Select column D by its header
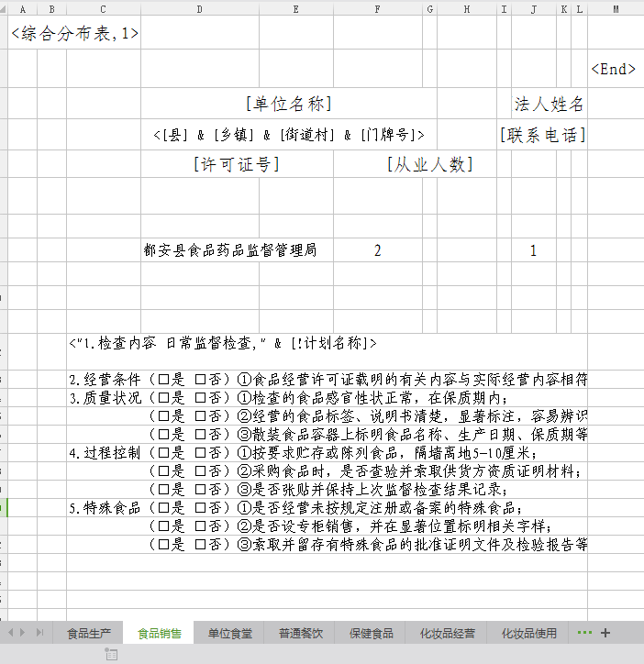The width and height of the screenshot is (644, 664). (199, 8)
